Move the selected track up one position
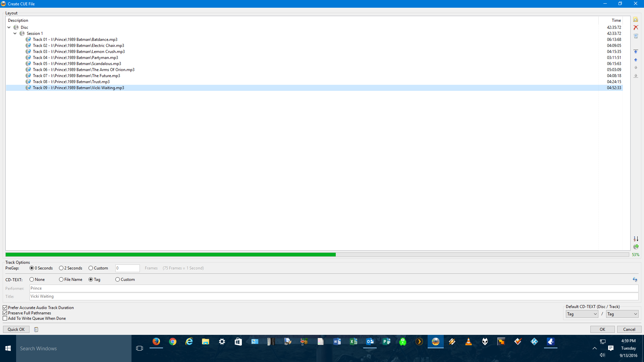 coord(636,60)
